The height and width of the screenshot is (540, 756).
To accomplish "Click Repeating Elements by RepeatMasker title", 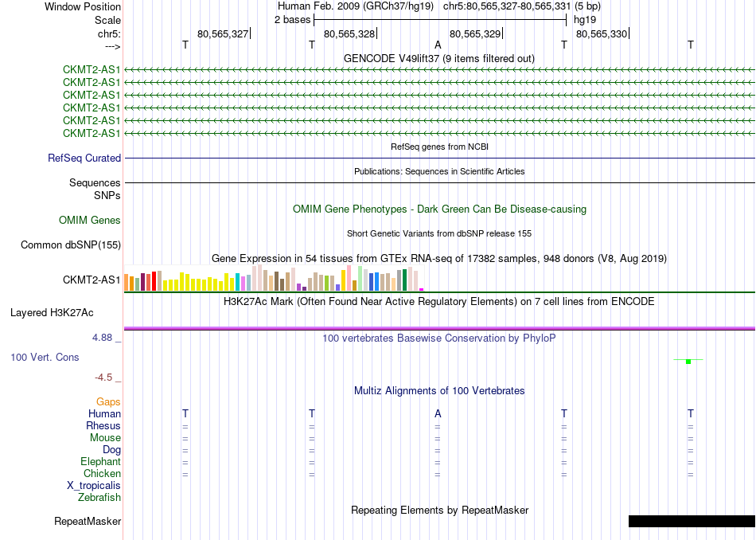I will 440,510.
